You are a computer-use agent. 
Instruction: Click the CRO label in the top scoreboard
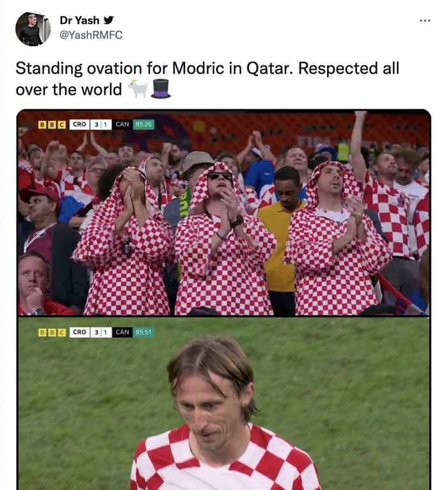tap(79, 124)
